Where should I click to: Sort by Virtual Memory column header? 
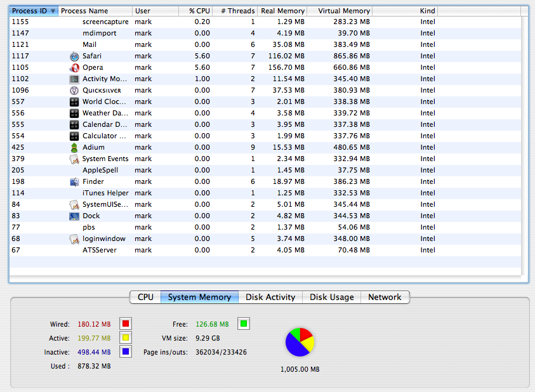340,11
